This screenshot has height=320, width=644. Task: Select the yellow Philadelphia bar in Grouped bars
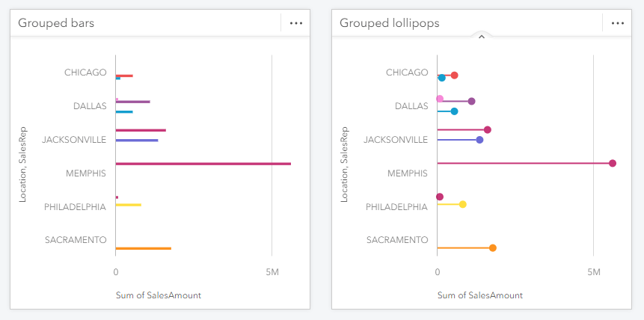coord(128,205)
